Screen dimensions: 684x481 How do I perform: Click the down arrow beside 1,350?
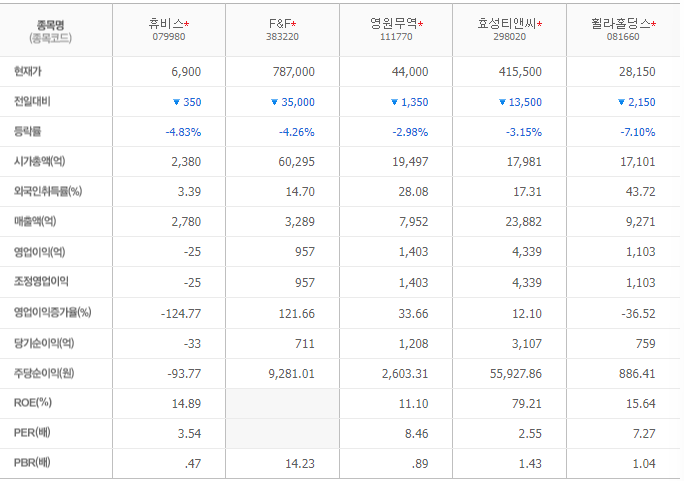click(394, 102)
